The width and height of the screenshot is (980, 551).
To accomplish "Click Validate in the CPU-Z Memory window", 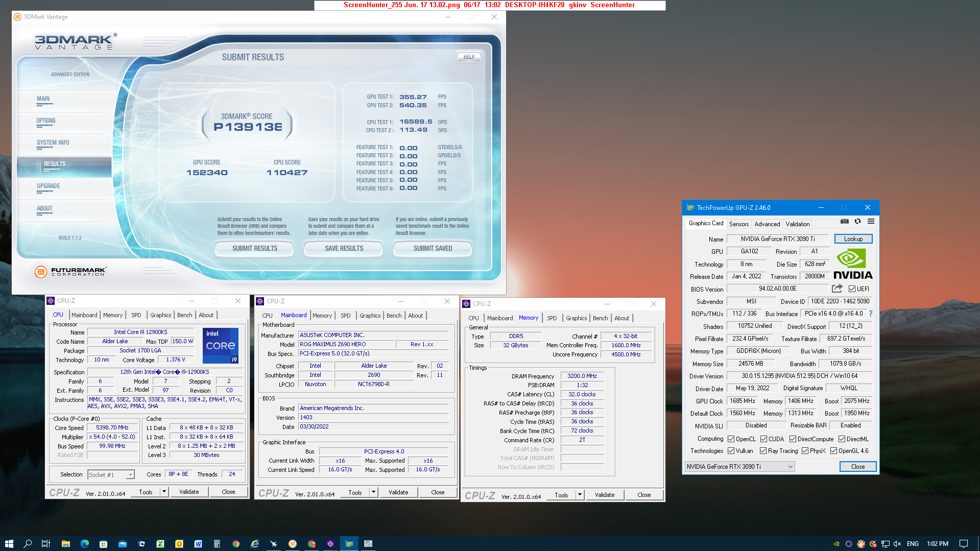I will (x=605, y=495).
